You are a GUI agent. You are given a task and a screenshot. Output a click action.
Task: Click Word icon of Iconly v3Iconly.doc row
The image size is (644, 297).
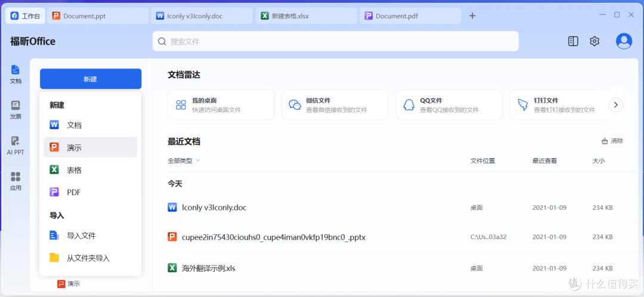172,208
